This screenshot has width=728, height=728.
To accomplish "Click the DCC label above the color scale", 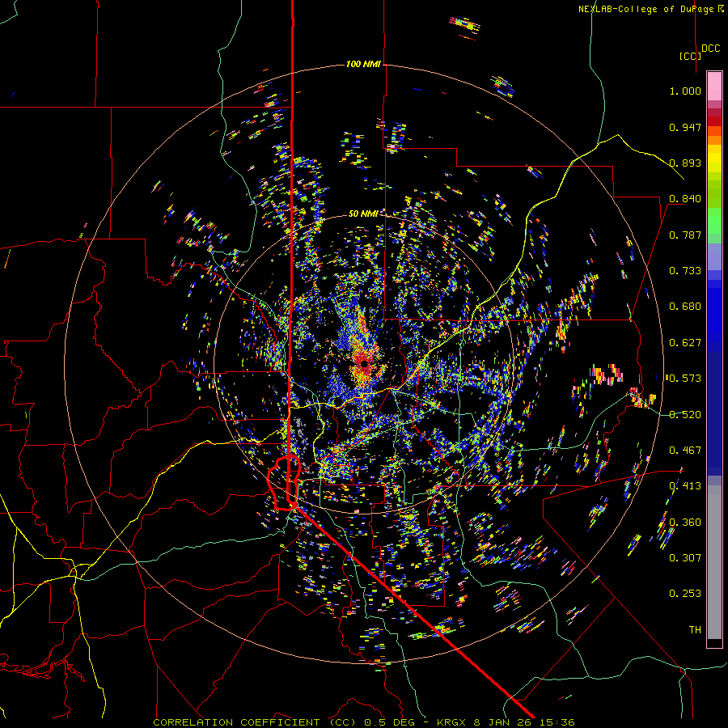I will pos(711,48).
